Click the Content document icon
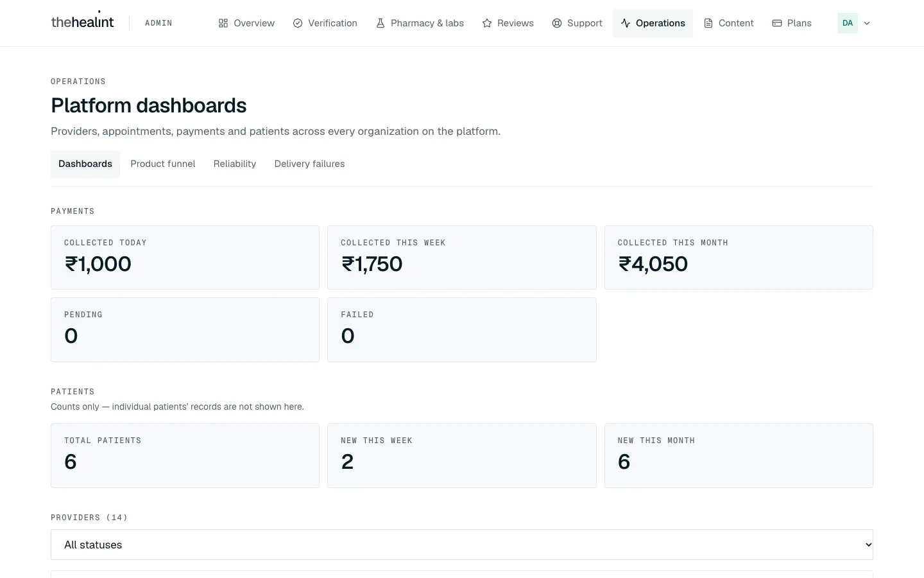The width and height of the screenshot is (924, 578). pos(708,23)
